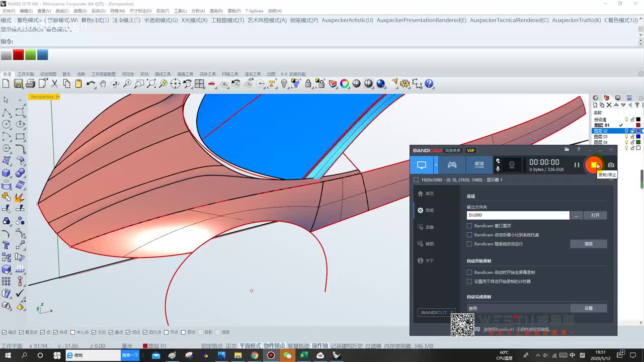
Task: Click the red color swatch
Action: coord(18,55)
